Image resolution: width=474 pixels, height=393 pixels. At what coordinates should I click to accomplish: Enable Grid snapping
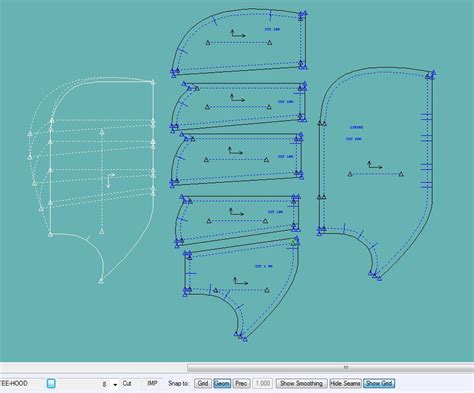[x=203, y=383]
